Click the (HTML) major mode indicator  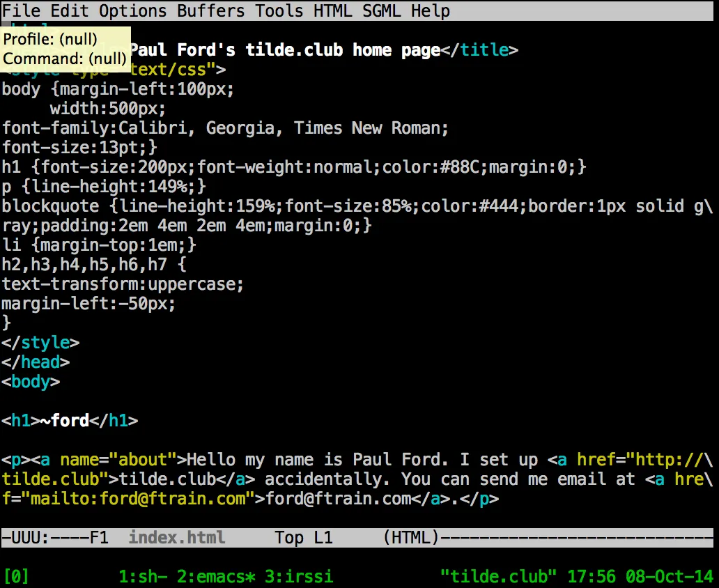pos(411,537)
